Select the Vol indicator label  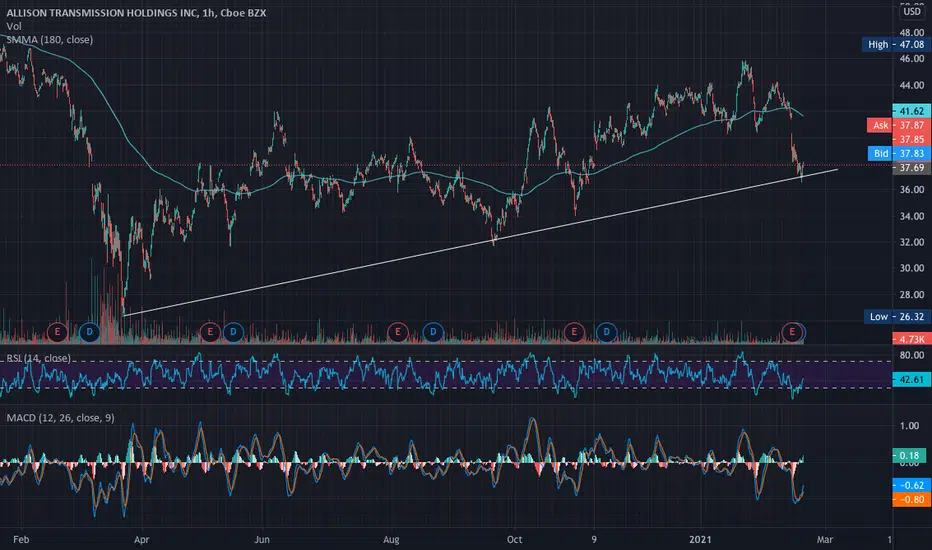click(x=14, y=26)
